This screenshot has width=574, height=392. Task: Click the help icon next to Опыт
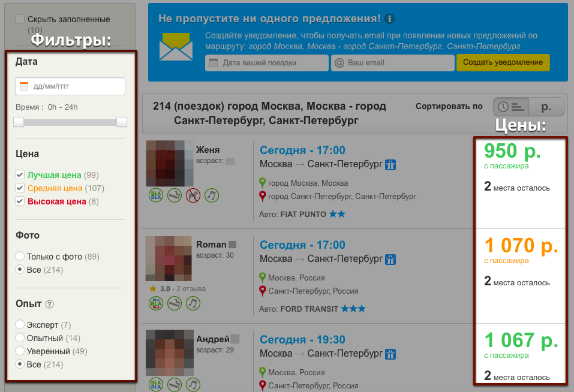[50, 304]
